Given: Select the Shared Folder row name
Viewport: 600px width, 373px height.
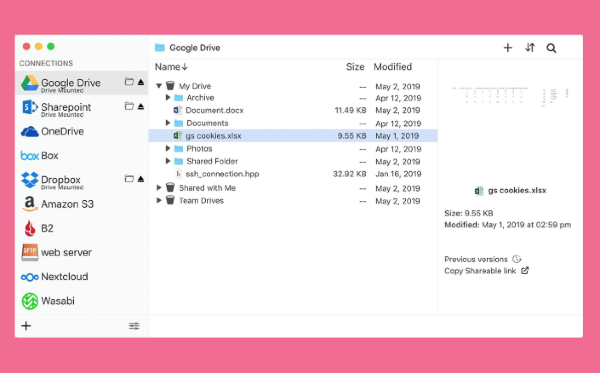Looking at the screenshot, I should [212, 161].
